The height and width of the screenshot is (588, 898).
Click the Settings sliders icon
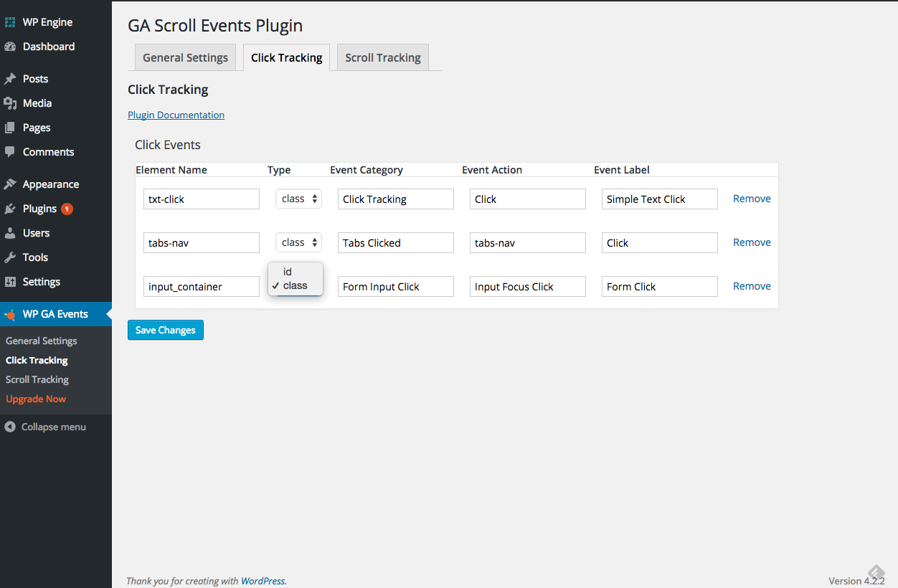[10, 282]
